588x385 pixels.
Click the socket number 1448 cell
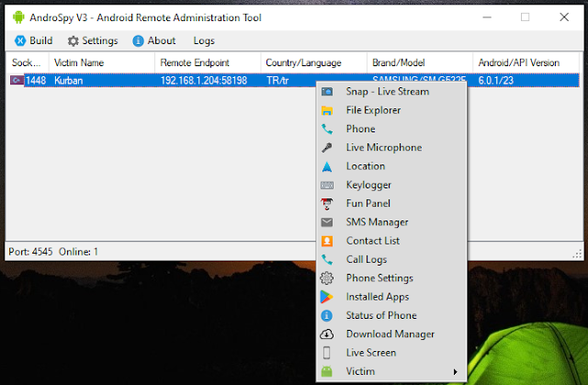[x=36, y=81]
